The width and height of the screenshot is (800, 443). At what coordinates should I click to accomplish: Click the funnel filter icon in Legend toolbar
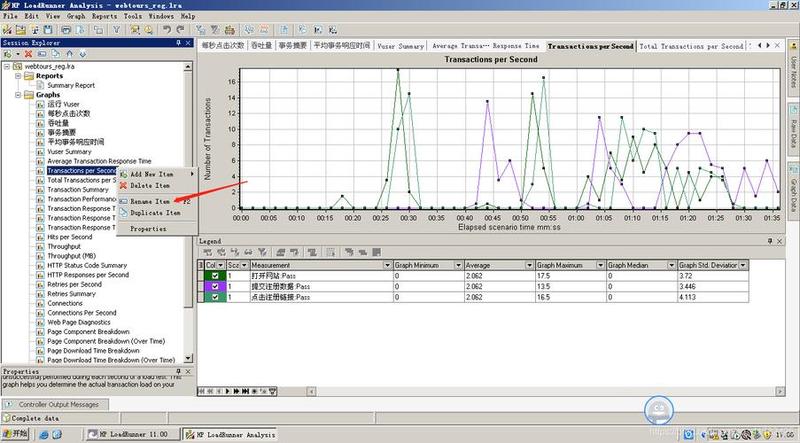[x=262, y=252]
